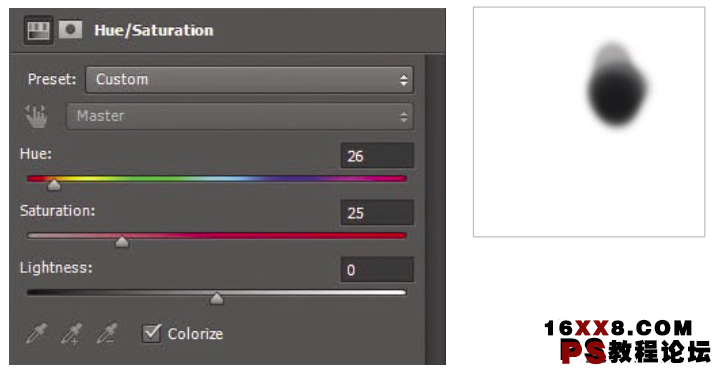717x377 pixels.
Task: Click the Hue slider handle
Action: click(x=54, y=184)
